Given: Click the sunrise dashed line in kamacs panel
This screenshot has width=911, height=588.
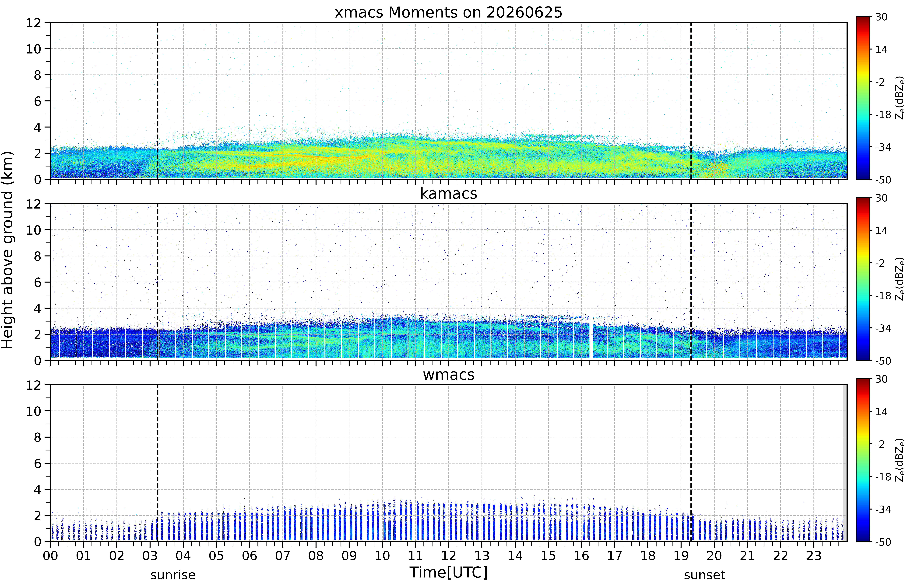Looking at the screenshot, I should [x=158, y=282].
